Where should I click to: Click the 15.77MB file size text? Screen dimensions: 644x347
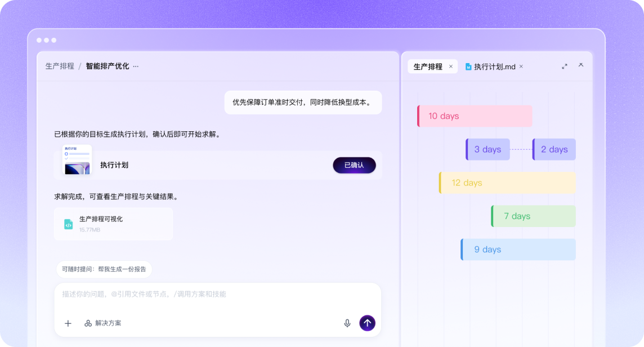(x=90, y=230)
